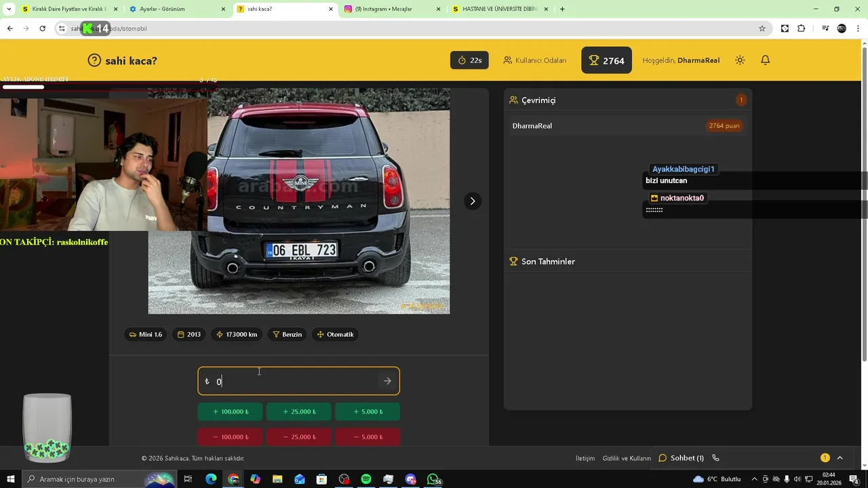Open the volume control in tray
868x488 pixels.
point(797,479)
